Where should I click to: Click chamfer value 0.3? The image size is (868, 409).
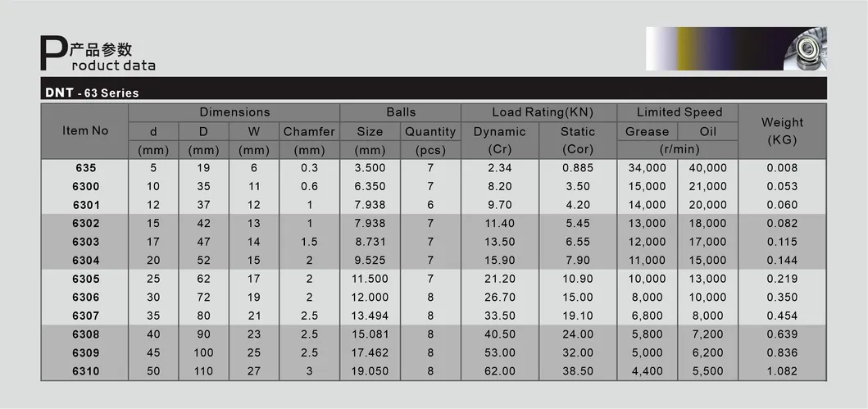[x=310, y=168]
